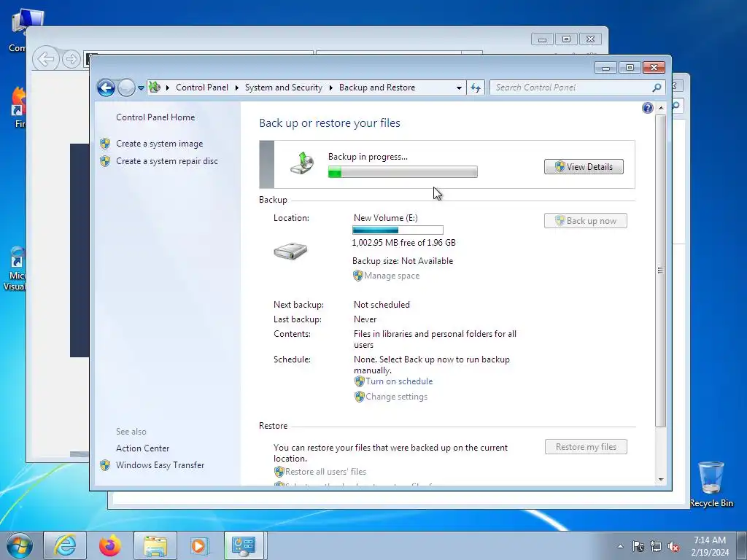Open the Recycle Bin desktop icon
This screenshot has height=560, width=747.
[x=711, y=484]
